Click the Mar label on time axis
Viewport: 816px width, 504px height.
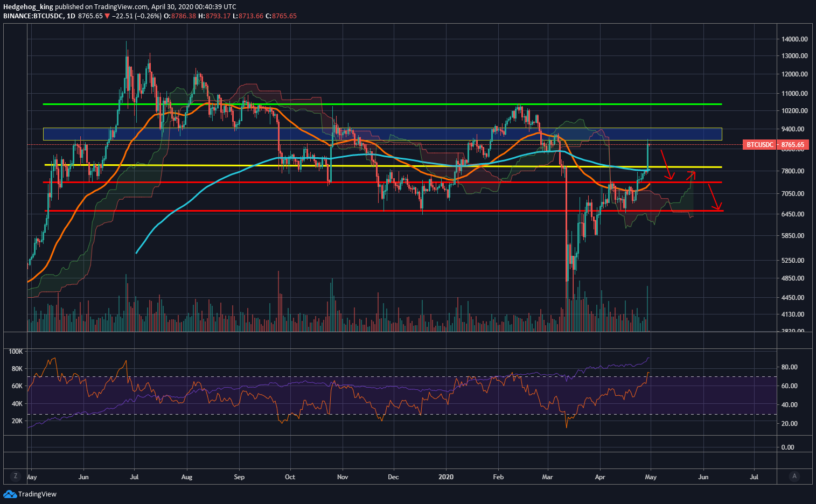tap(548, 477)
